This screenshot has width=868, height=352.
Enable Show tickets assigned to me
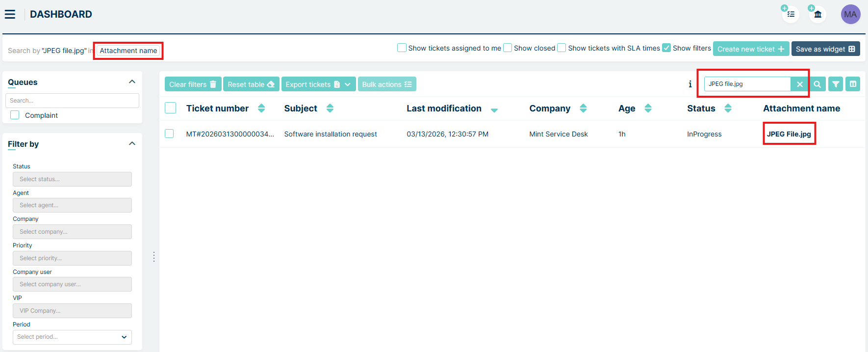click(x=402, y=48)
